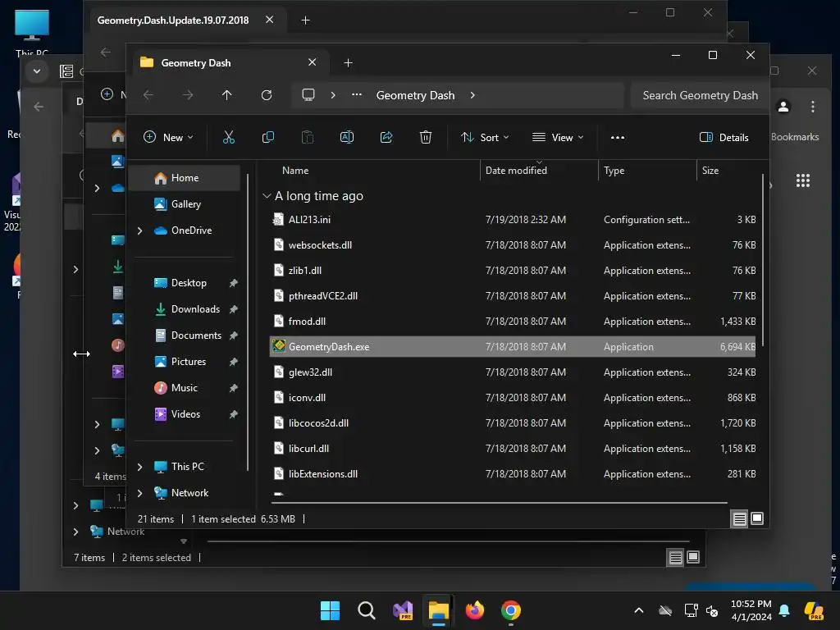Open Desktop in quick access
The height and width of the screenshot is (630, 840).
click(x=185, y=283)
